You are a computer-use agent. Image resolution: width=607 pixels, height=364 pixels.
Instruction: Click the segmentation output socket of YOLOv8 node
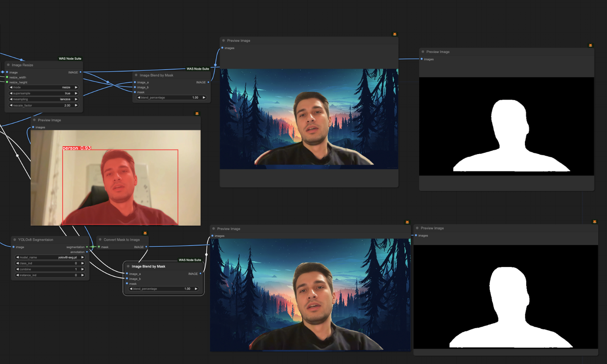pyautogui.click(x=87, y=247)
